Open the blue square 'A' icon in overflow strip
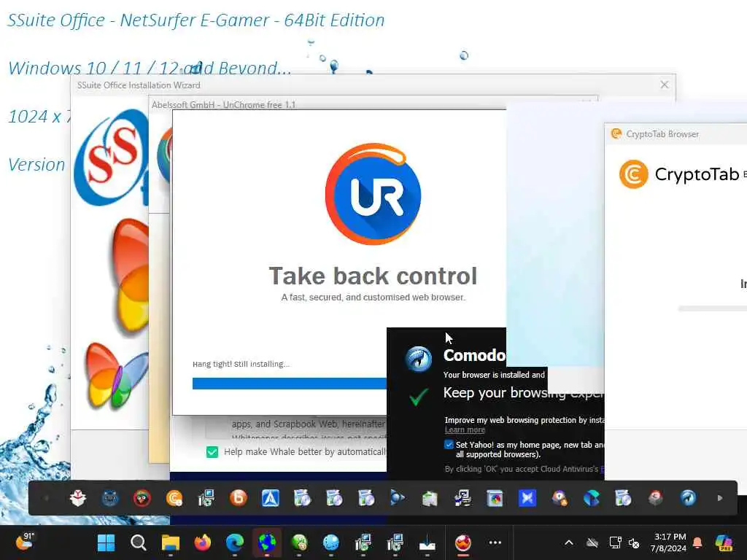Image resolution: width=747 pixels, height=560 pixels. (x=271, y=498)
